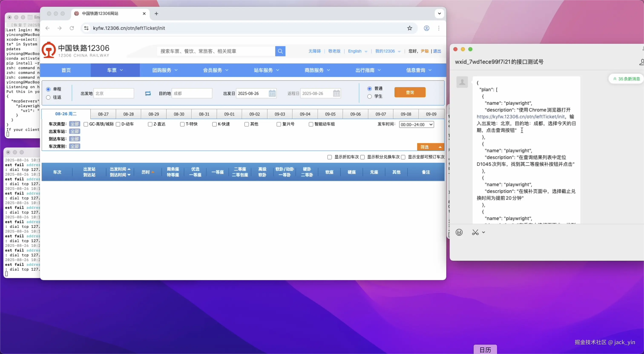Check the GC-高铁/城际 train type box
The image size is (644, 354).
pos(86,124)
